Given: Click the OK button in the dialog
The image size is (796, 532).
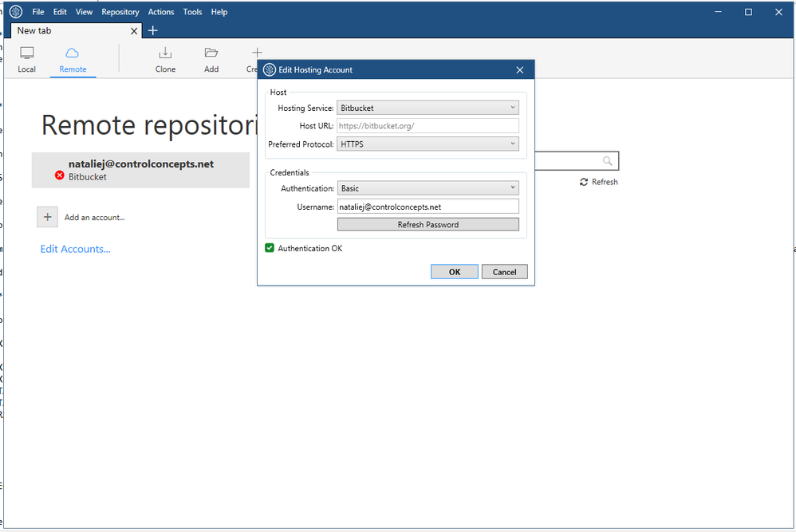Looking at the screenshot, I should [x=455, y=272].
